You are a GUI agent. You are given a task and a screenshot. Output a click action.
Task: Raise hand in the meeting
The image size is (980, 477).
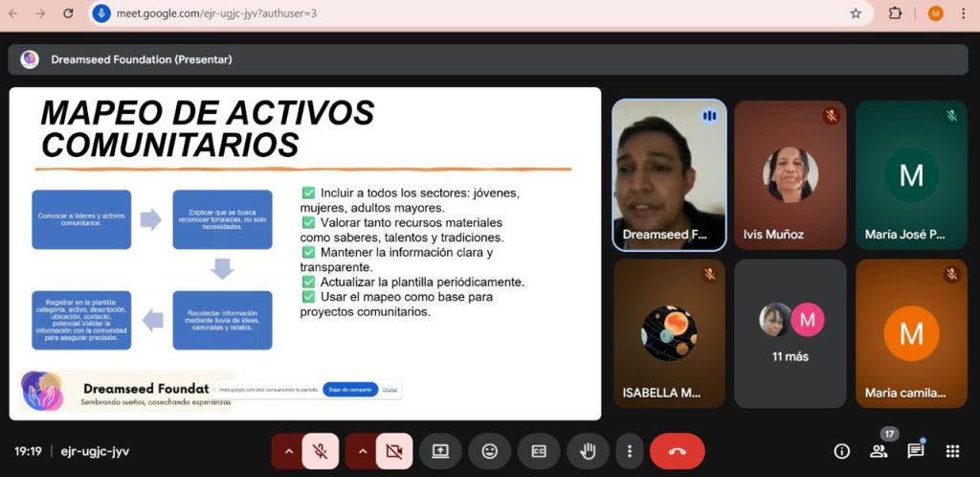pos(588,451)
